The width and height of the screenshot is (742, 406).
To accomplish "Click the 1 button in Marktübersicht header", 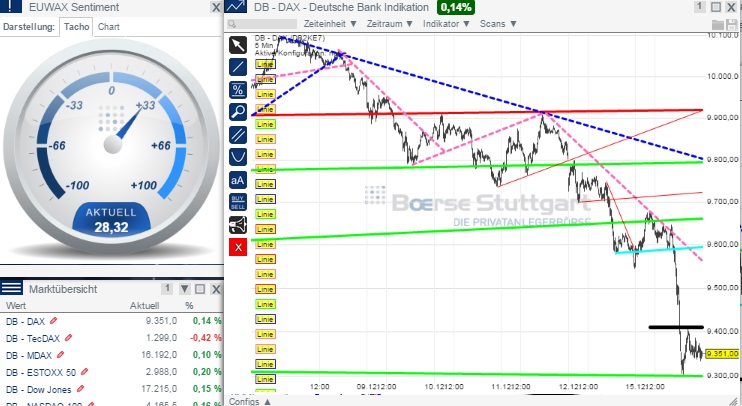I will point(167,288).
